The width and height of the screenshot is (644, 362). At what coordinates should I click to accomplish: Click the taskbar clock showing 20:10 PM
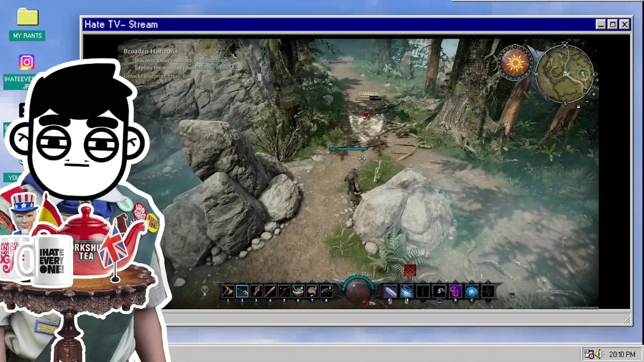622,354
